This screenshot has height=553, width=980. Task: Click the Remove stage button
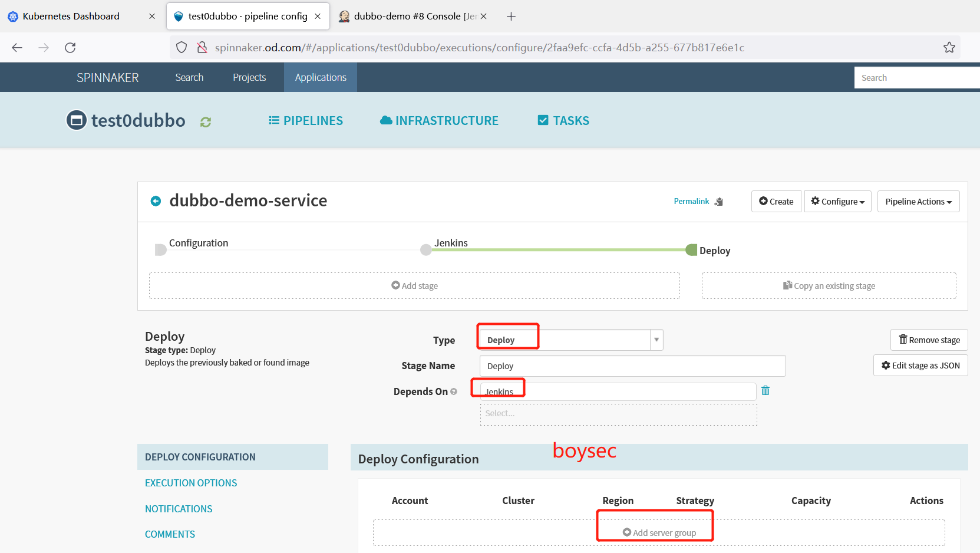(x=929, y=340)
